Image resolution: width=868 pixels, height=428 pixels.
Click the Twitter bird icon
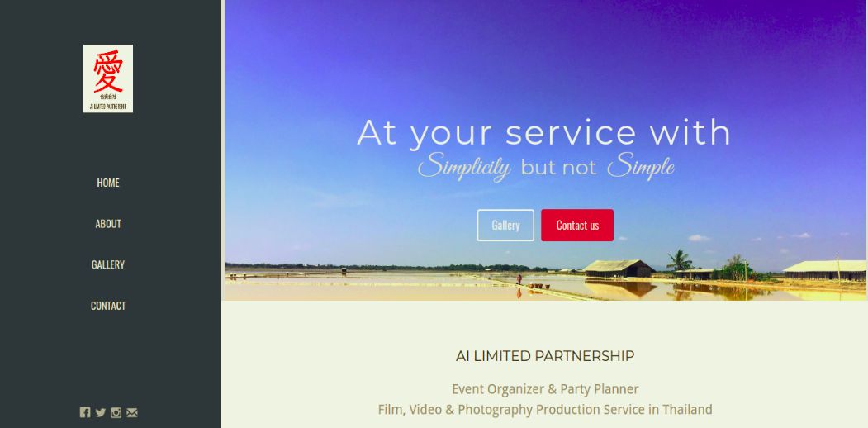coord(100,412)
